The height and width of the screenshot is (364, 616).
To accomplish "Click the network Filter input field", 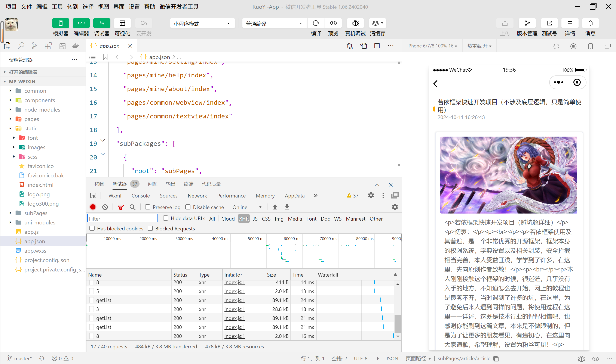I will (x=122, y=218).
